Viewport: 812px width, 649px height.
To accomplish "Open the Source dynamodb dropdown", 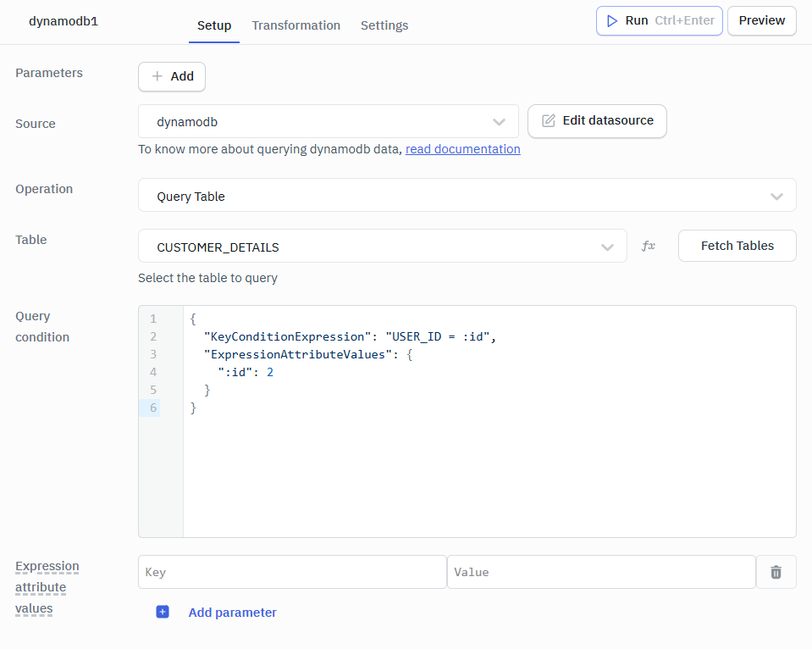I will click(x=329, y=122).
